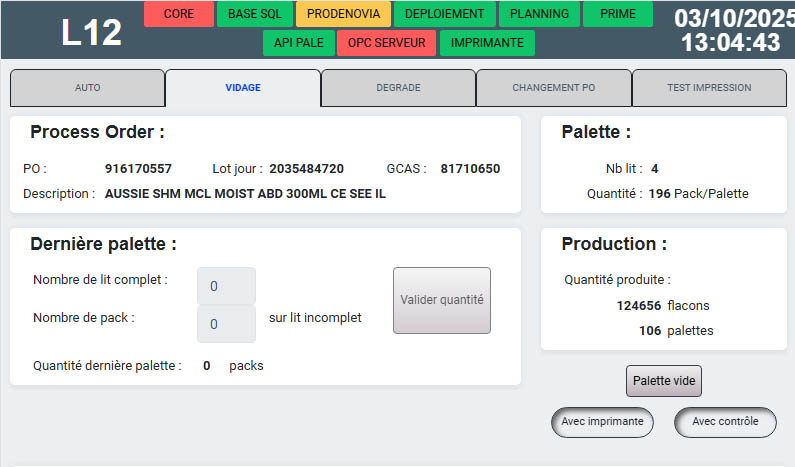Go to the CHANGEMENT PO tab
The width and height of the screenshot is (795, 467).
553,88
